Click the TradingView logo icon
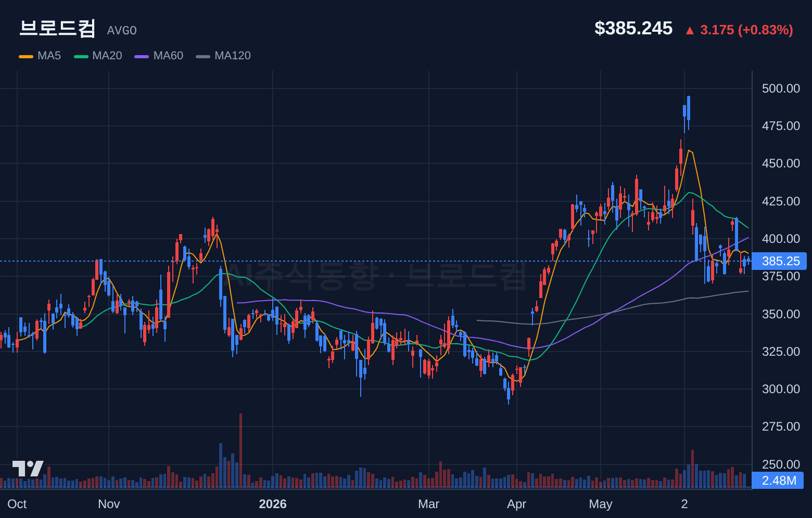This screenshot has width=812, height=518. (28, 469)
